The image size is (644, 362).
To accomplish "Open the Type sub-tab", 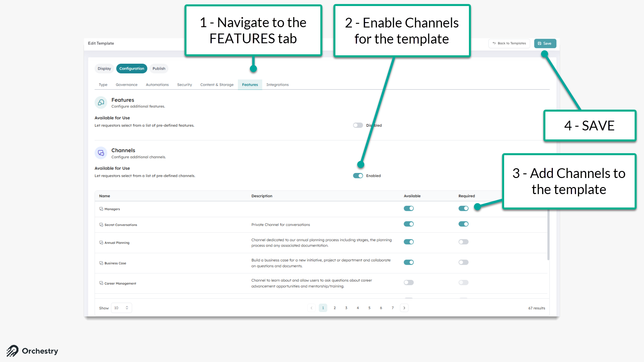I will 103,85.
